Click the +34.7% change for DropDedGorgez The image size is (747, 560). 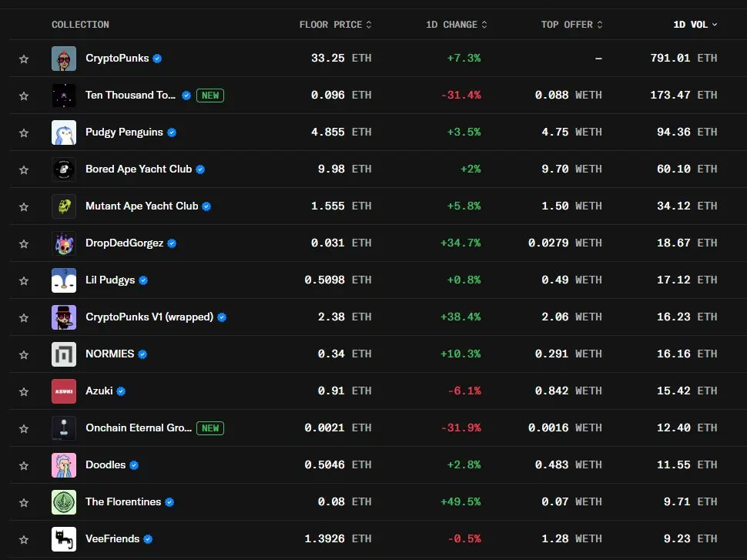[x=461, y=243]
